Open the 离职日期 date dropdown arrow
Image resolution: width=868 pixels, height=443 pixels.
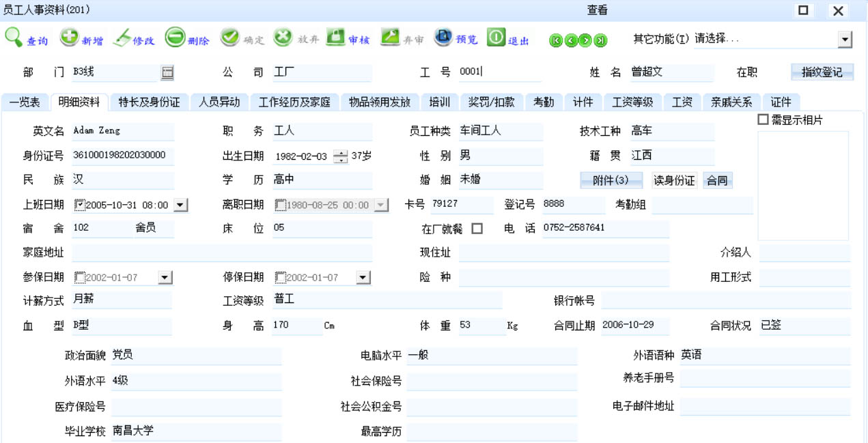pos(381,204)
